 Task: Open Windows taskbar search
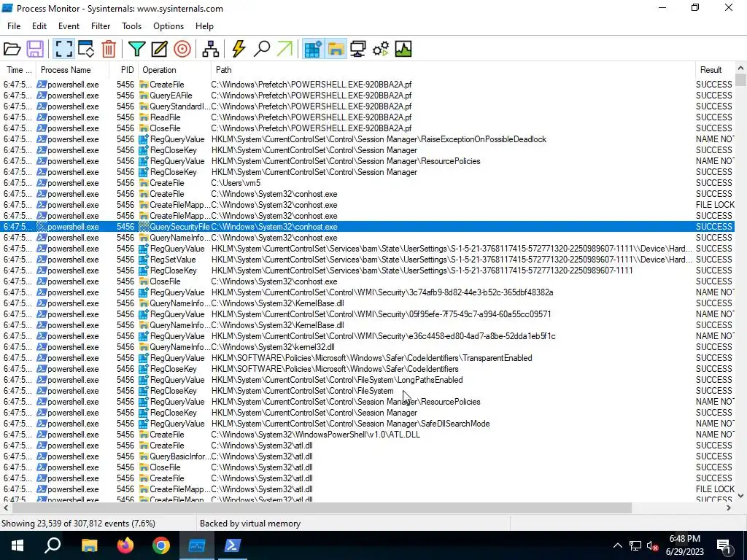tap(53, 545)
